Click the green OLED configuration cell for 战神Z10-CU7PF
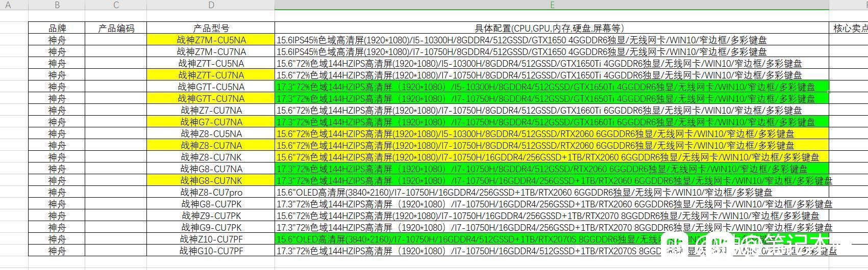 [x=552, y=239]
